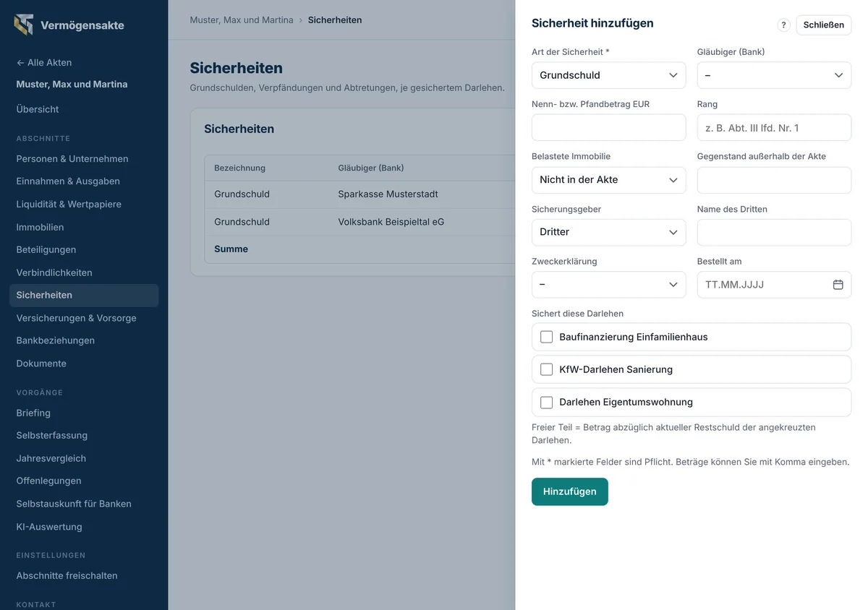Close the panel with Schließen button
Screen dimensions: 868x610
click(824, 25)
